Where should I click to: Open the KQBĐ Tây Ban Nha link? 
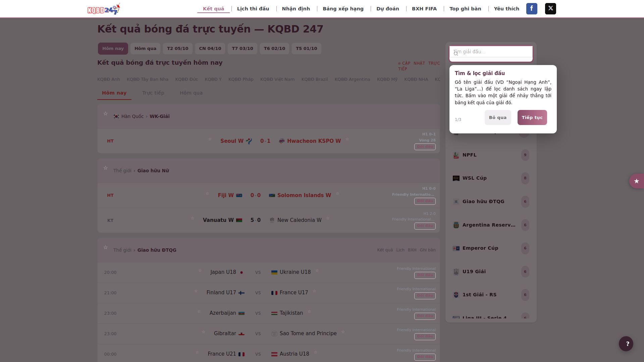[148, 79]
